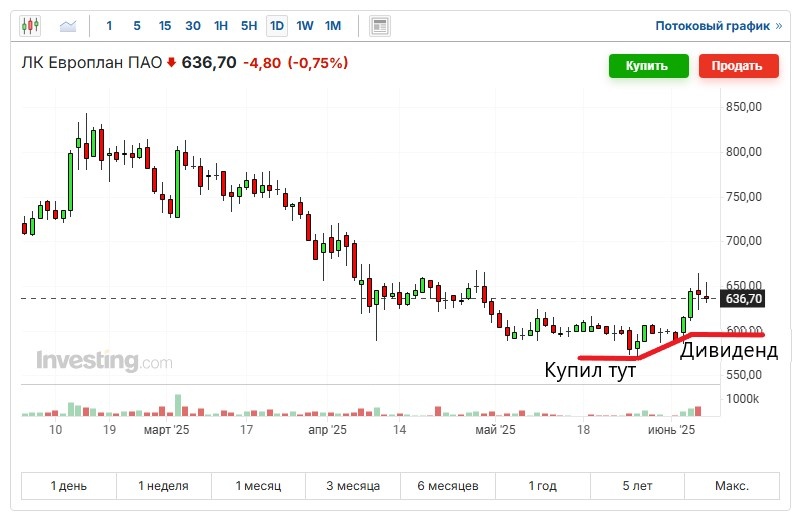Click the current price tag 636,70 on axis

click(x=743, y=299)
